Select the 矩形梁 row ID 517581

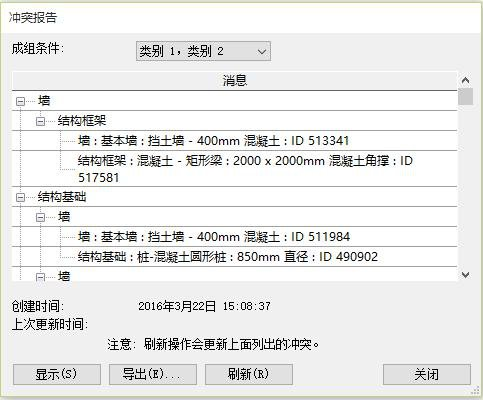tap(235, 169)
